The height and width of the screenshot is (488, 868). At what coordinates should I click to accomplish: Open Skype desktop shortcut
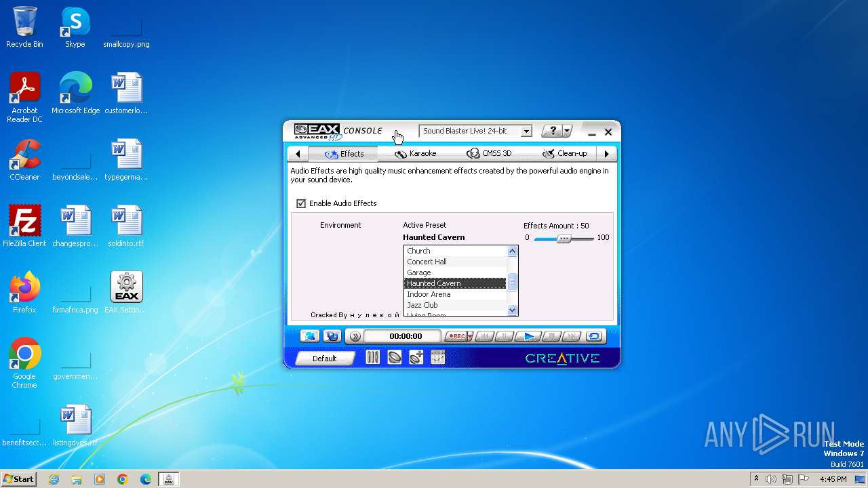(x=75, y=27)
